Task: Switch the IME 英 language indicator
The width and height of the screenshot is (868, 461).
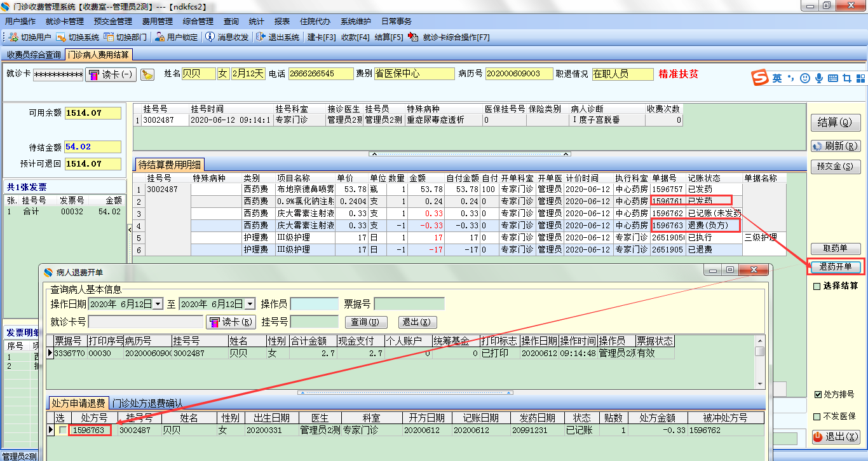Action: 778,78
